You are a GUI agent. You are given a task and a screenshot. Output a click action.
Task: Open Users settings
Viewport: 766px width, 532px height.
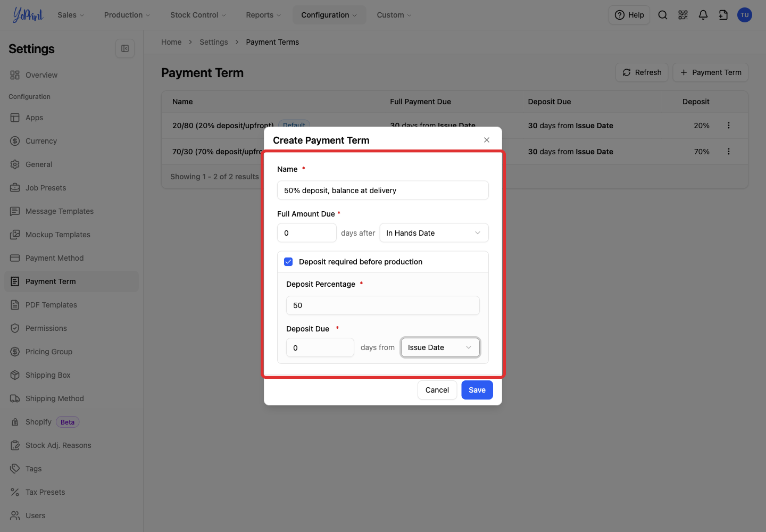point(71,516)
